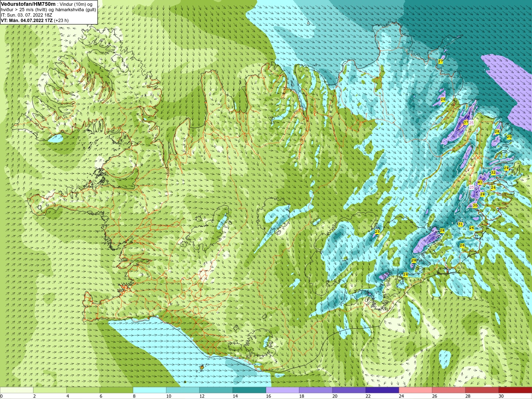
Task: Click the legend scale number 8
Action: pos(135,396)
